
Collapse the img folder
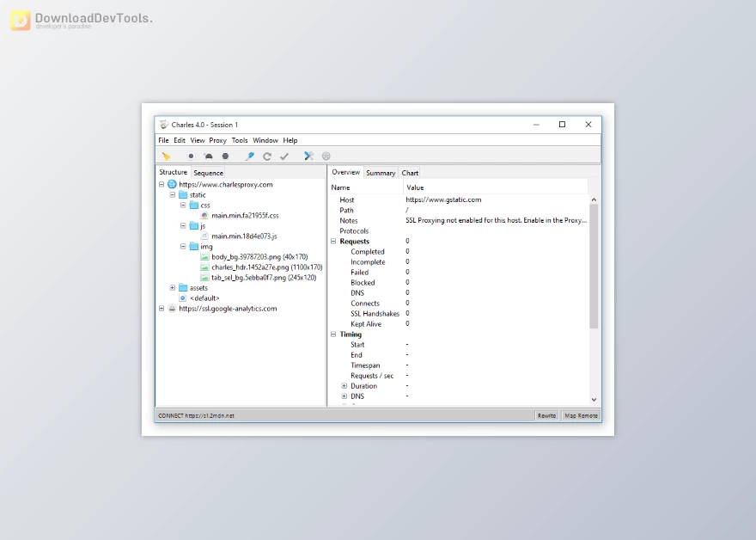(183, 247)
